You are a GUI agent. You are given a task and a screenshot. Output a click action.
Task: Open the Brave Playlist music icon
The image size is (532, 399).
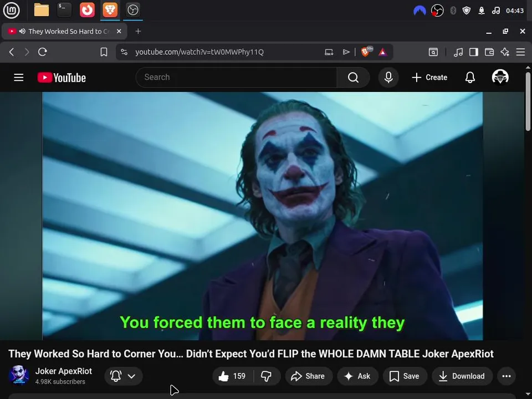tap(458, 52)
